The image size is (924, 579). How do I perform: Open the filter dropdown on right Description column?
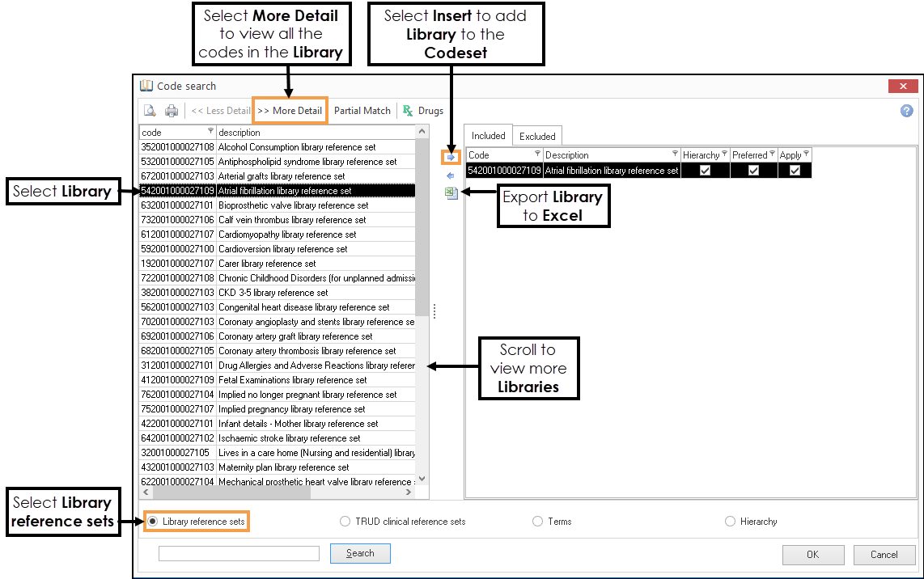coord(675,154)
